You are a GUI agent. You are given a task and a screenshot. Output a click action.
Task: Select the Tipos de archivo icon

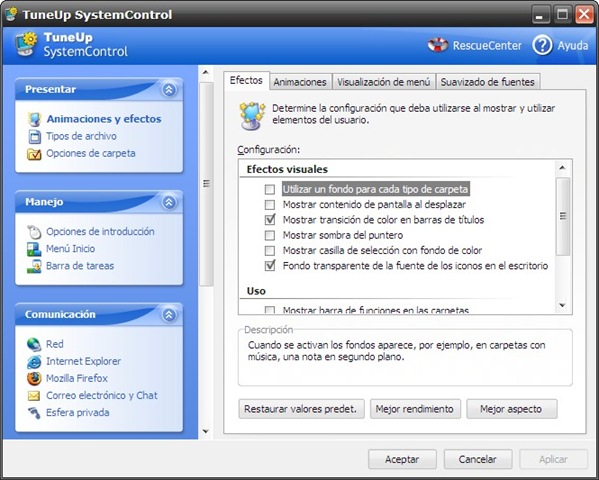point(34,136)
